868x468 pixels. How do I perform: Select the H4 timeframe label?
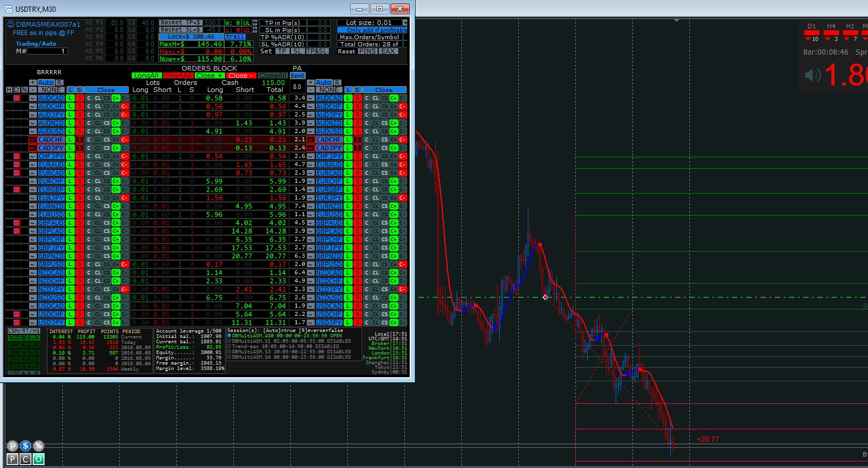click(x=831, y=26)
